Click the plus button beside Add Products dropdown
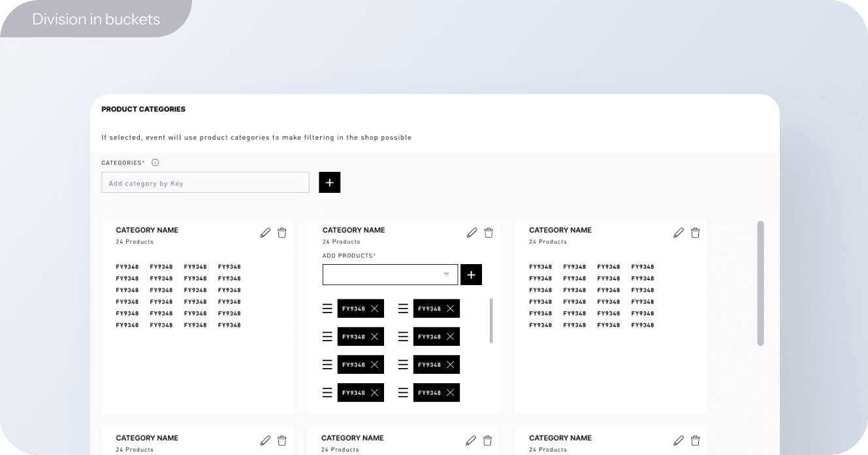The image size is (868, 455). 472,275
